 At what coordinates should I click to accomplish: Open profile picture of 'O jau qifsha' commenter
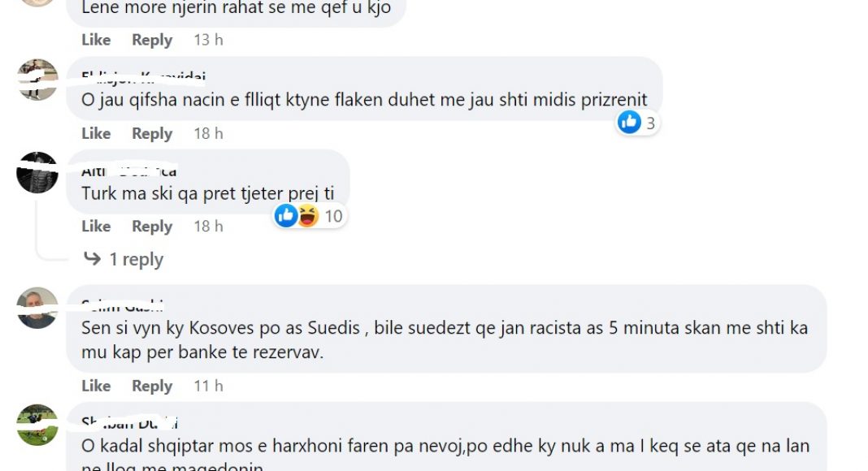tap(37, 80)
